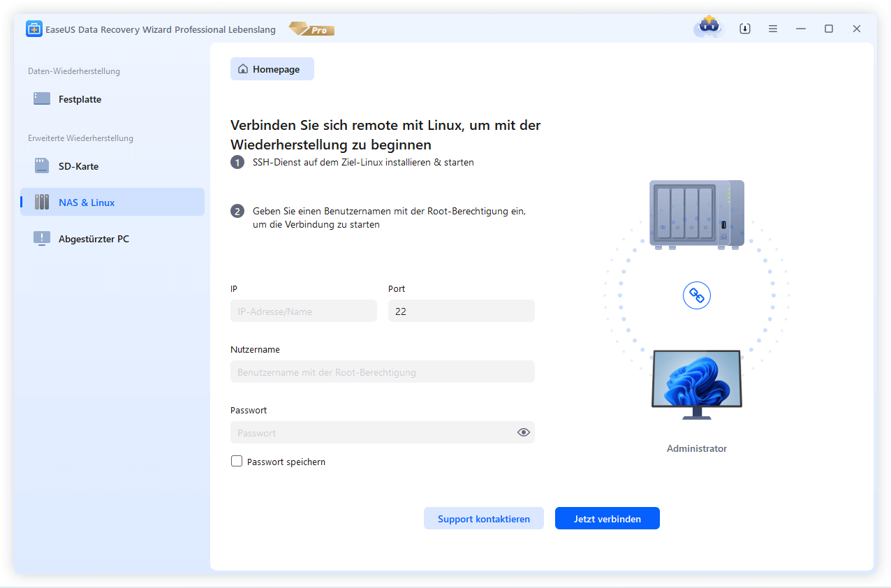Click the SD-Karte card icon

(42, 166)
